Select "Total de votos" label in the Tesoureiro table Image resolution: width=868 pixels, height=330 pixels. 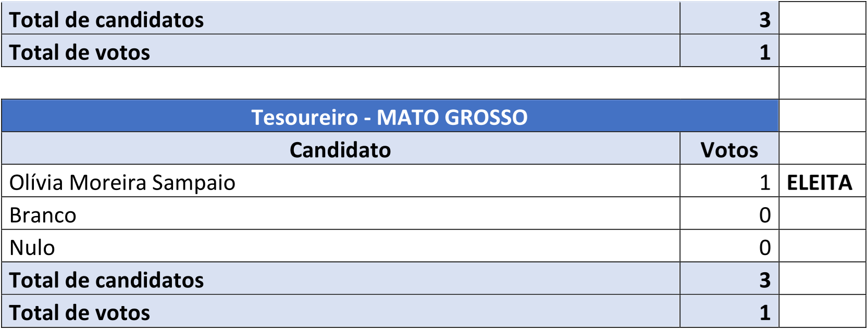tap(80, 313)
